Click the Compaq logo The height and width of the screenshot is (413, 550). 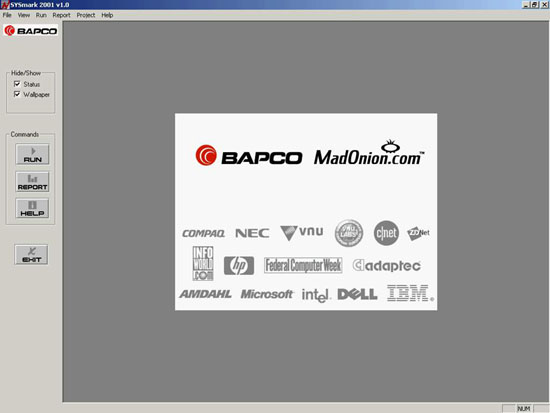[203, 233]
